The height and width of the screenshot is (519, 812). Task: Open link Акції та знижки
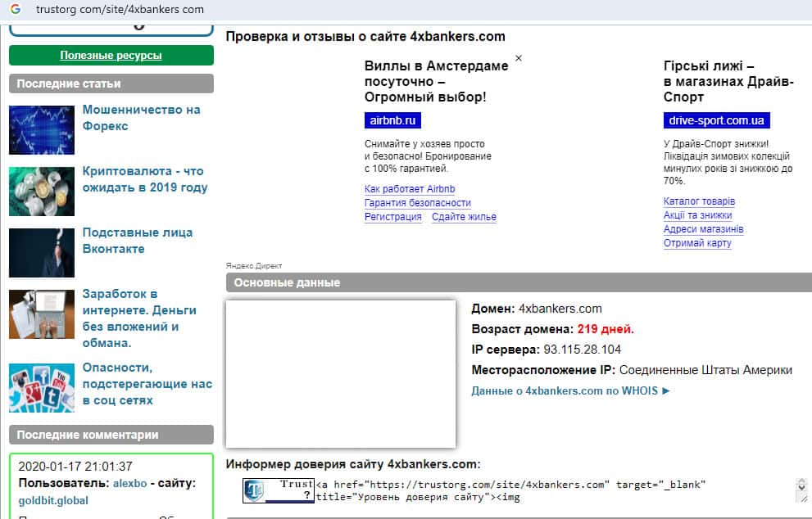coord(697,215)
